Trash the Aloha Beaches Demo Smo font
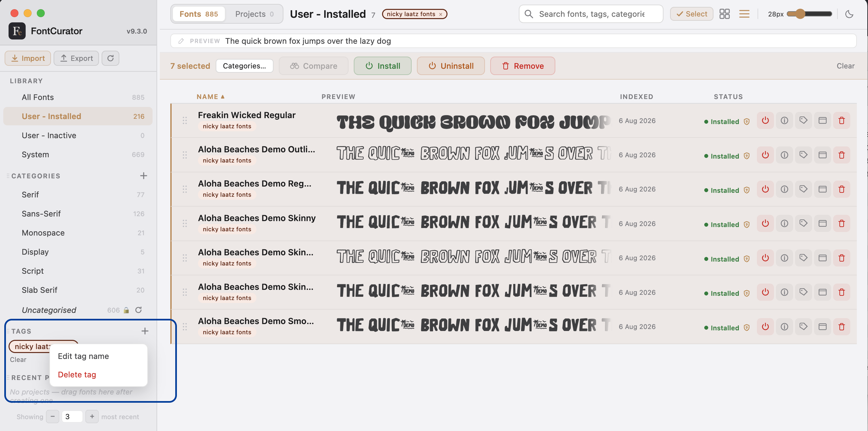This screenshot has width=868, height=431. point(842,326)
